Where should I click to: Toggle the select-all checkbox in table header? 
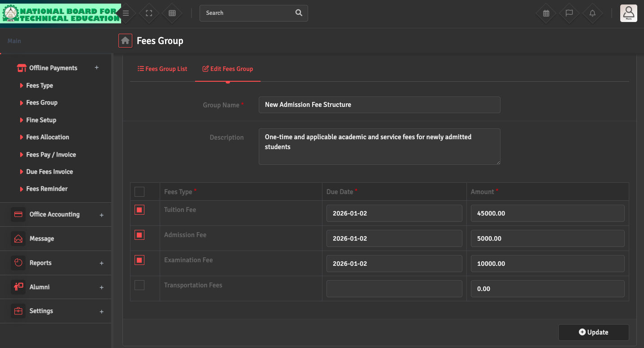pos(139,192)
